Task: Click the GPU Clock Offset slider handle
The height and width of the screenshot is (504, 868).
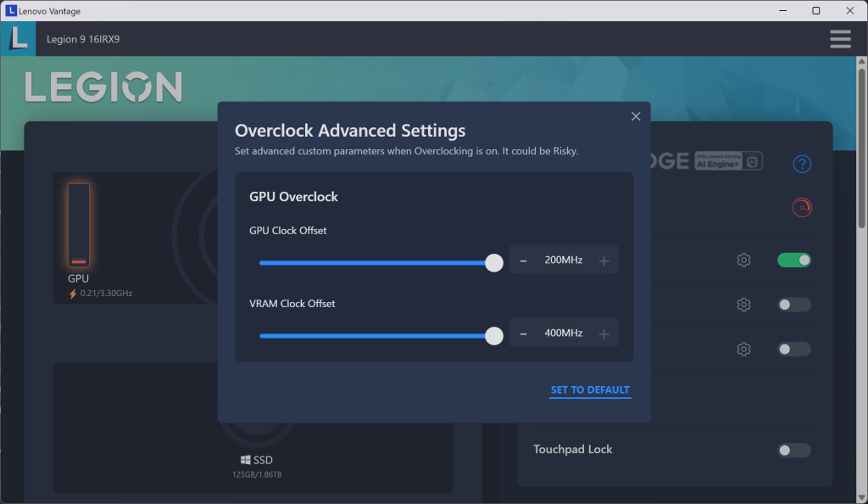Action: tap(494, 262)
